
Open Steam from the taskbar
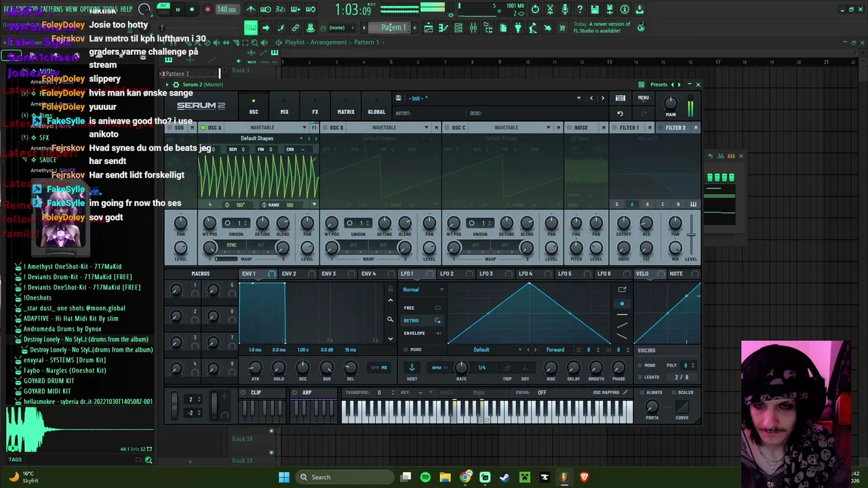[505, 477]
